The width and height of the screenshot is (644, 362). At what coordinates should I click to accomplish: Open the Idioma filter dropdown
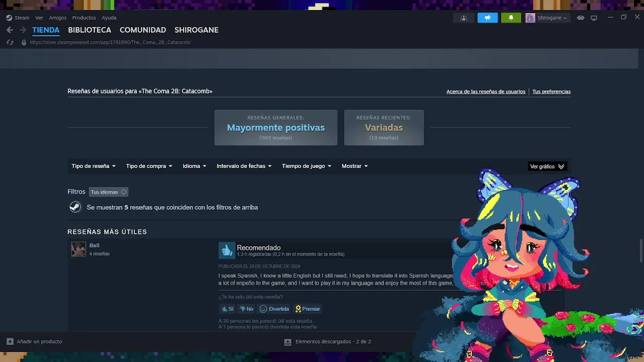[x=194, y=166]
